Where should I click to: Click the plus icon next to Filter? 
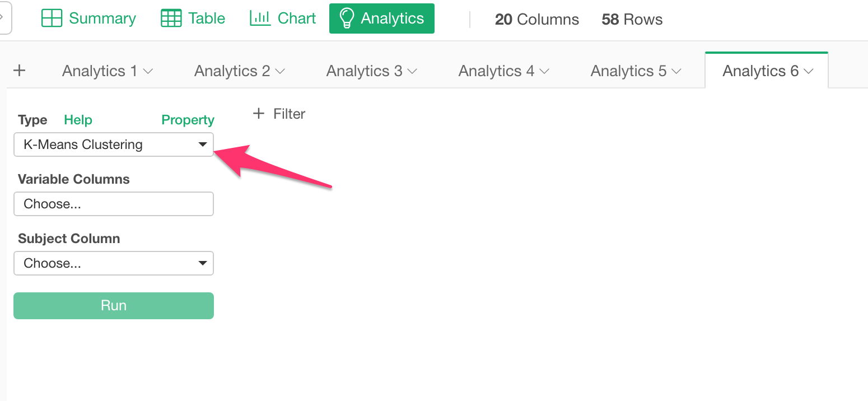click(x=258, y=114)
